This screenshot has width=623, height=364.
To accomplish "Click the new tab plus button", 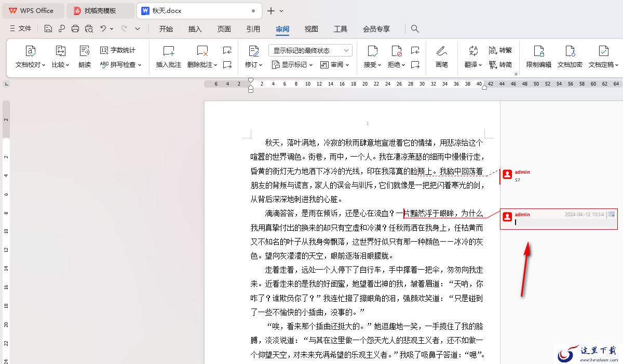I will pyautogui.click(x=271, y=10).
